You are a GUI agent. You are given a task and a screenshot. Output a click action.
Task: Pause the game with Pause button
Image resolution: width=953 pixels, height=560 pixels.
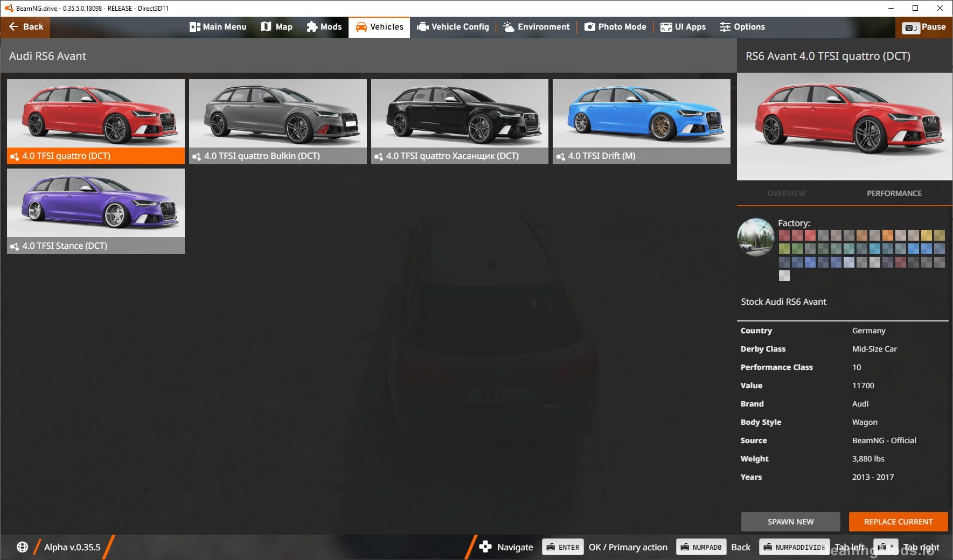[924, 27]
